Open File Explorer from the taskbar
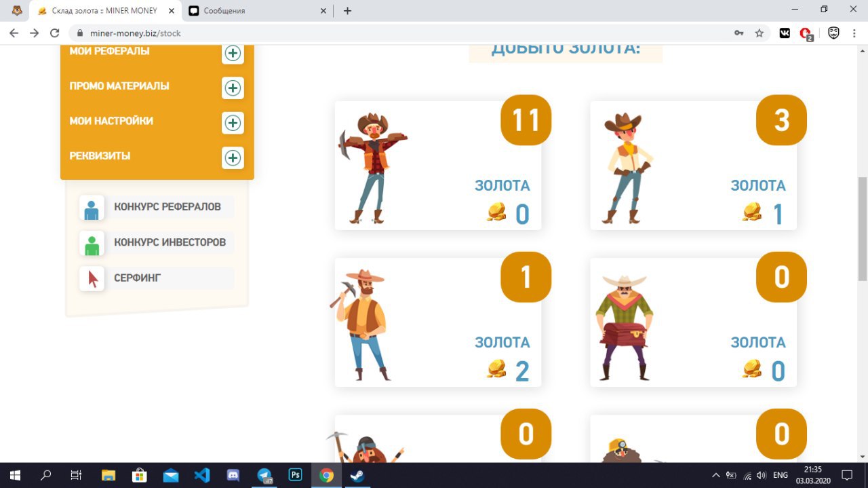The height and width of the screenshot is (488, 868). click(x=108, y=475)
